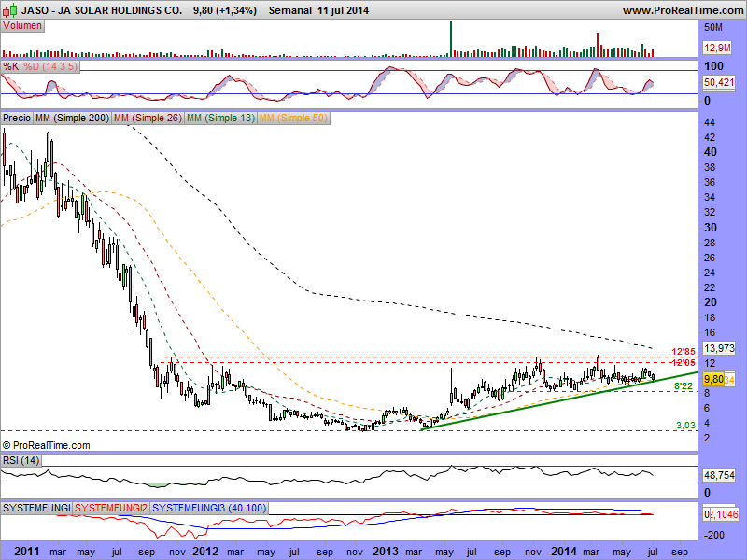
Task: Select the MM (Simple 13) moving average label
Action: [220, 118]
